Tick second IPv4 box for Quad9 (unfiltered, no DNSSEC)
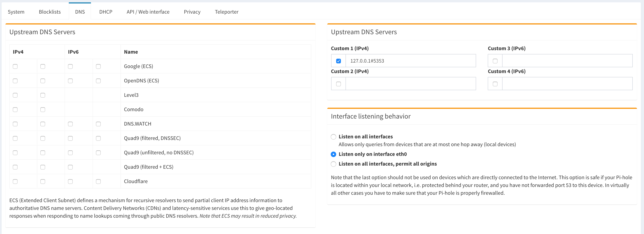 [x=43, y=153]
